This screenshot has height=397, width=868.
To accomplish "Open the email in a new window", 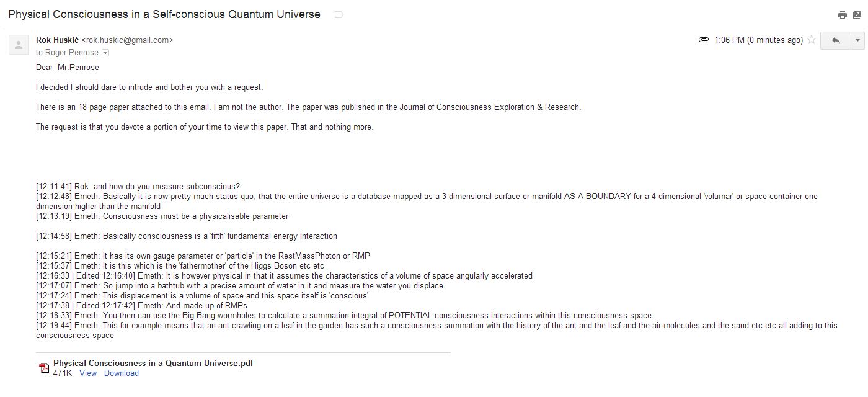I will (x=857, y=15).
